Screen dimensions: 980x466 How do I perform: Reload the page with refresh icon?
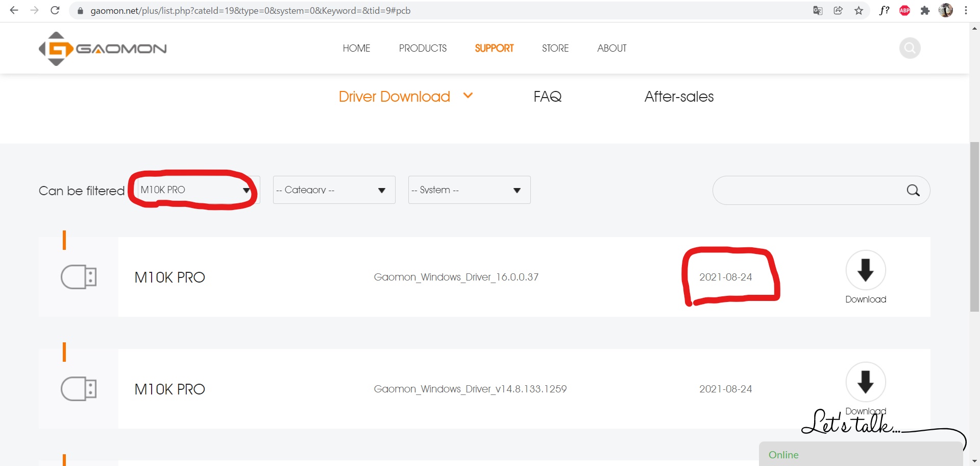click(x=55, y=10)
